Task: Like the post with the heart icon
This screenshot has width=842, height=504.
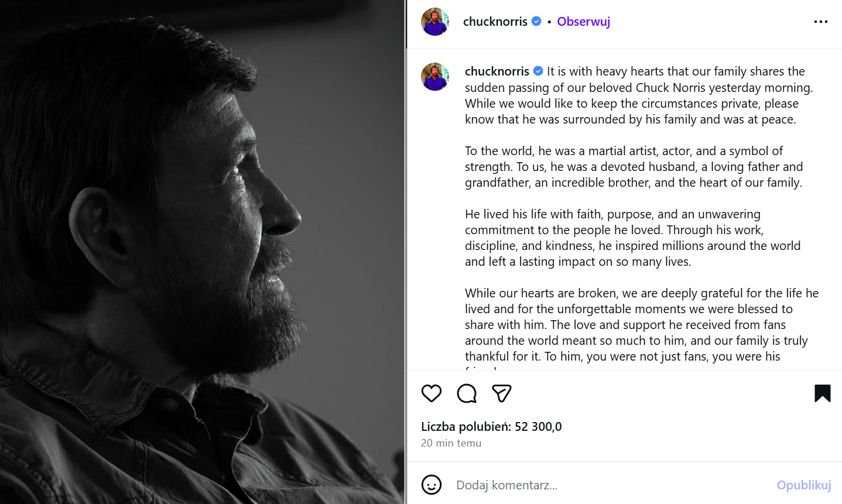Action: (x=432, y=393)
